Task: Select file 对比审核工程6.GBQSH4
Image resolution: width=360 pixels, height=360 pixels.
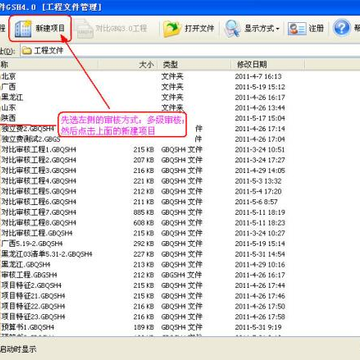Action: pos(39,202)
